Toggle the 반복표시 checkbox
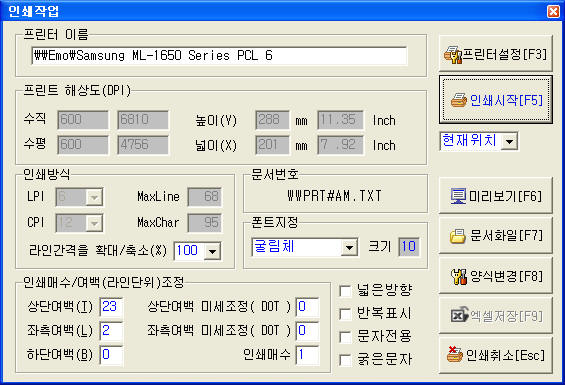The width and height of the screenshot is (565, 385). point(345,314)
